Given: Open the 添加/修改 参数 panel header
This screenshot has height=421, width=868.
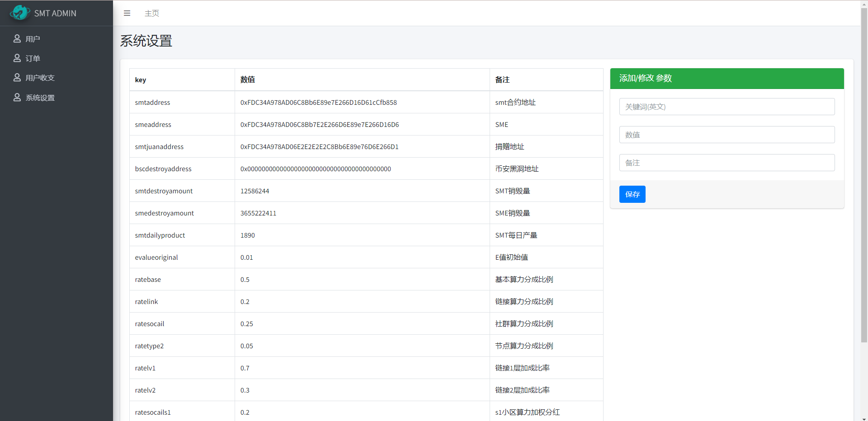Looking at the screenshot, I should coord(645,78).
